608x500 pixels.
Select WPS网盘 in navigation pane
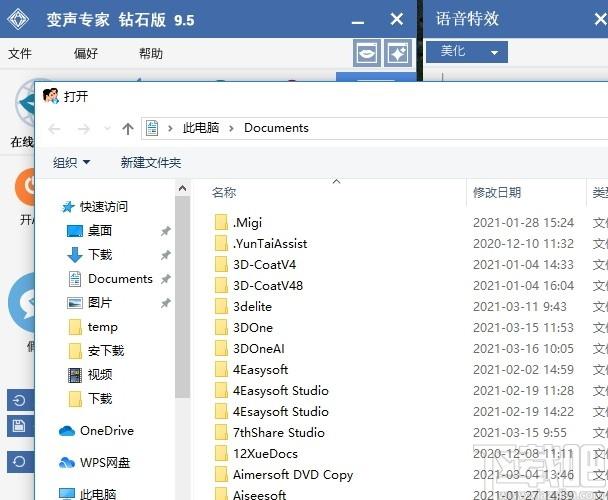pyautogui.click(x=94, y=462)
